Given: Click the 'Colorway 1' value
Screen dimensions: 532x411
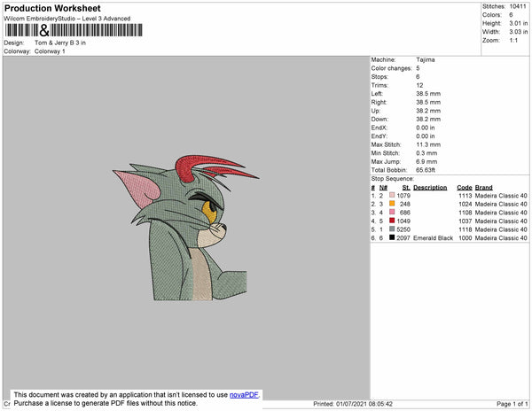Looking at the screenshot, I should (x=50, y=51).
